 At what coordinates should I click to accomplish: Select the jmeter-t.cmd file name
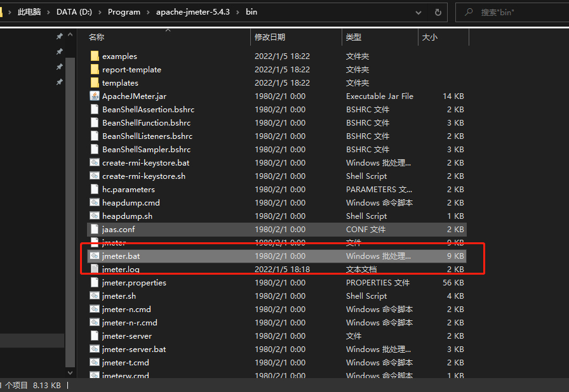point(125,363)
